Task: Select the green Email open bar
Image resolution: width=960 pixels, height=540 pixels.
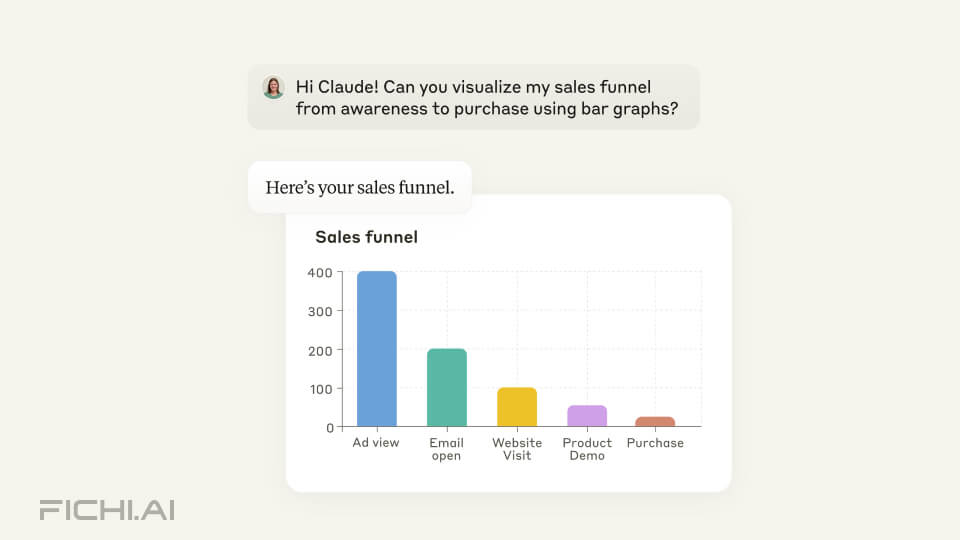Action: click(447, 388)
